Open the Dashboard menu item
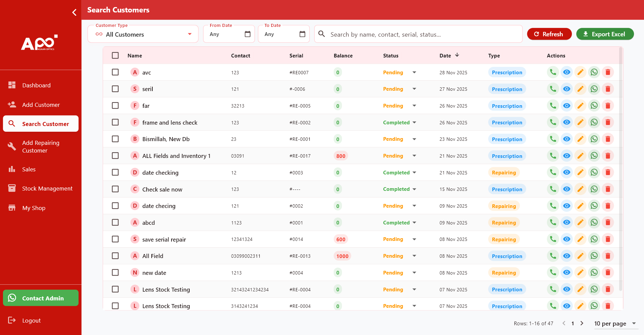The image size is (644, 335). pos(36,85)
